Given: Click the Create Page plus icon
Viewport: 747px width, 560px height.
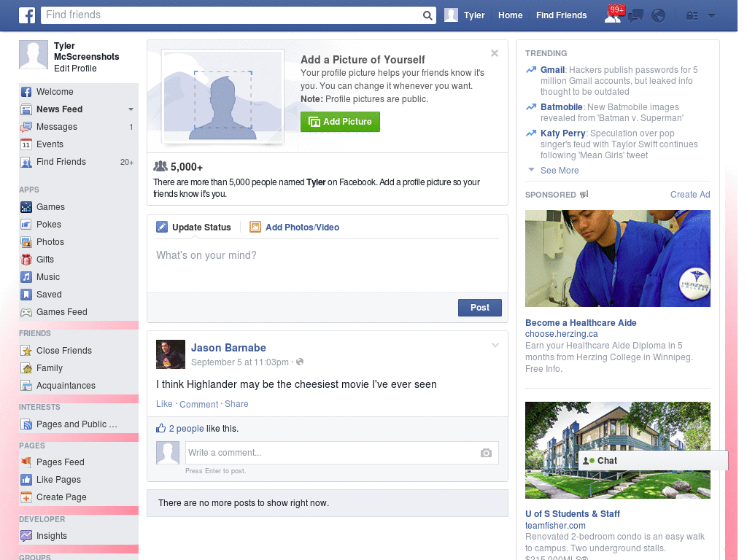Looking at the screenshot, I should (x=26, y=497).
